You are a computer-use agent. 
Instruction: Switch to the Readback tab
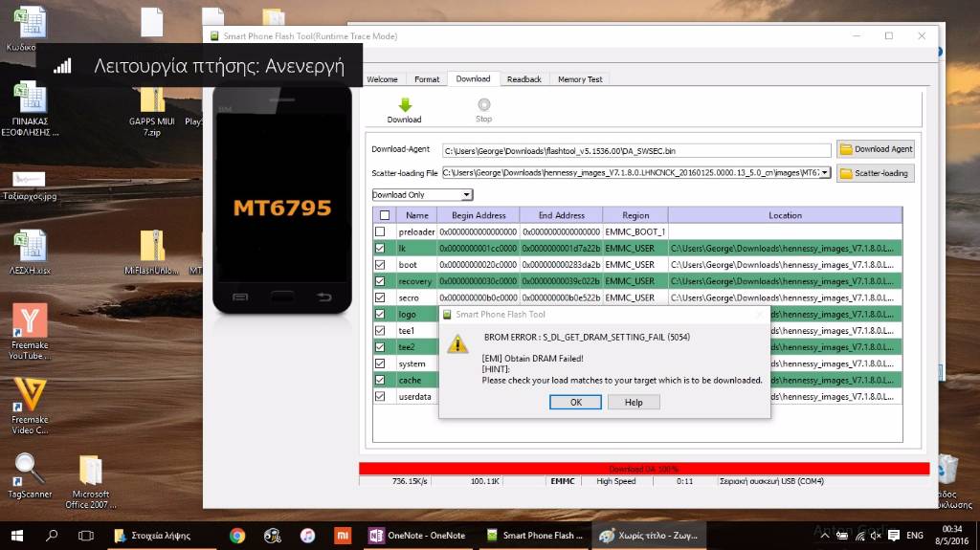point(524,79)
